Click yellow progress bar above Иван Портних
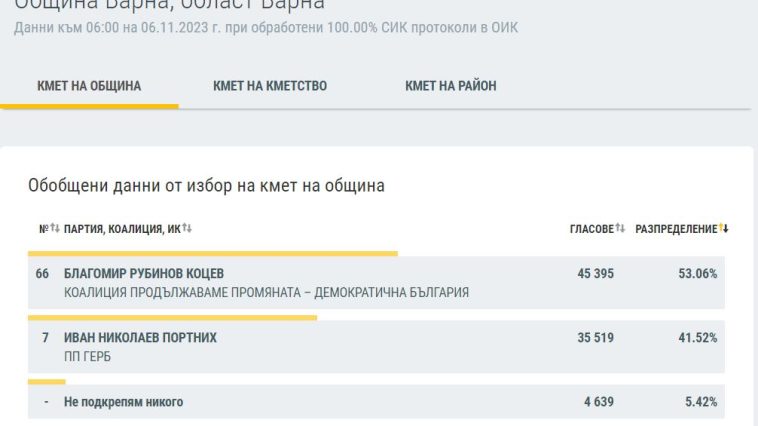The height and width of the screenshot is (426, 758). [172, 318]
